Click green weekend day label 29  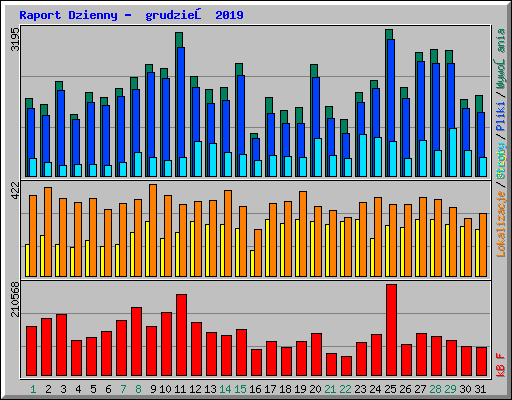click(450, 389)
